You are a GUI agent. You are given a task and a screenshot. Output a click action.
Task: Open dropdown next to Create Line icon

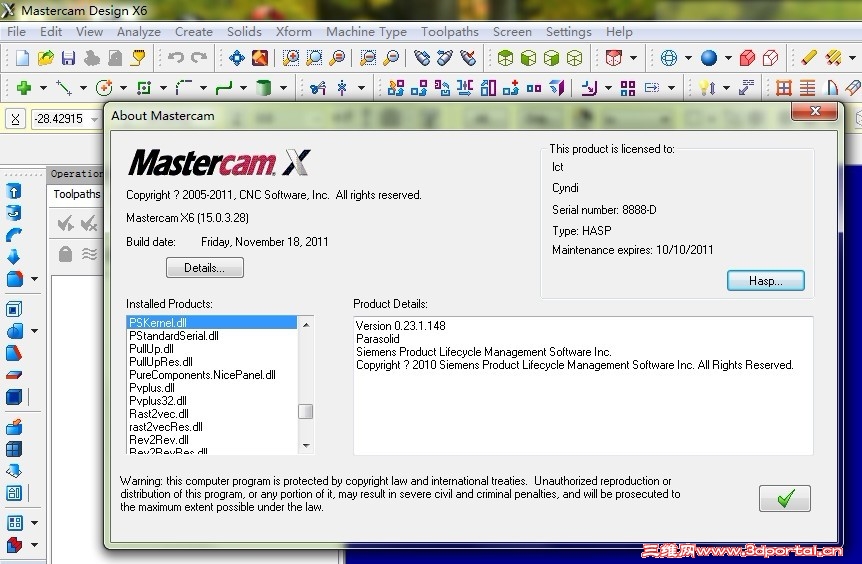[83, 88]
